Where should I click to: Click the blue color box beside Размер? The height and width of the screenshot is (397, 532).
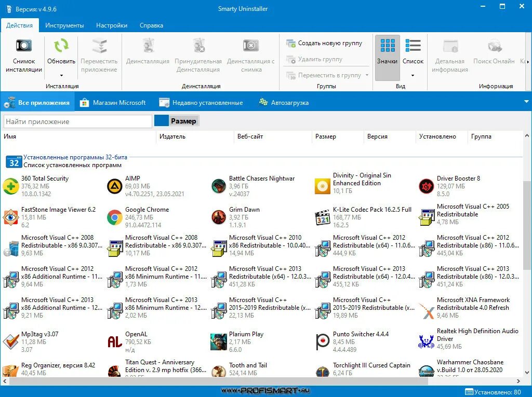162,121
